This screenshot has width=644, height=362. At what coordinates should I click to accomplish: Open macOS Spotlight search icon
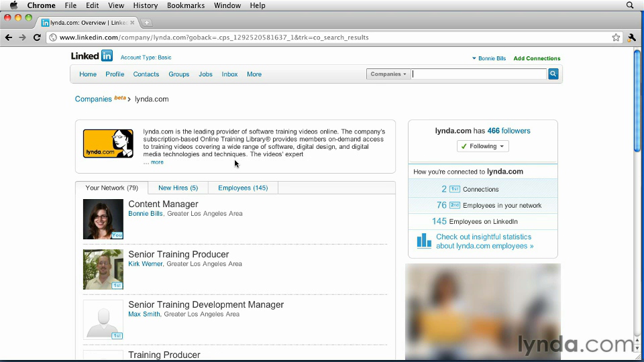click(x=630, y=5)
